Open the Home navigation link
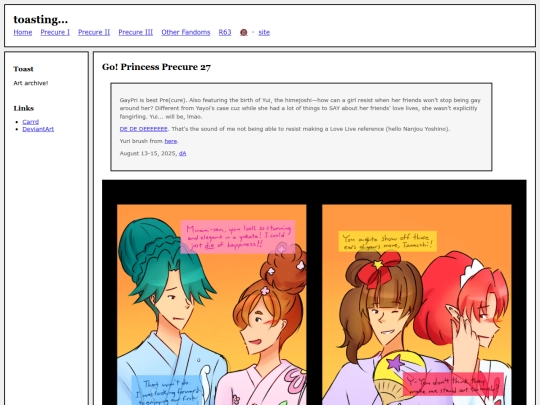 pyautogui.click(x=23, y=32)
